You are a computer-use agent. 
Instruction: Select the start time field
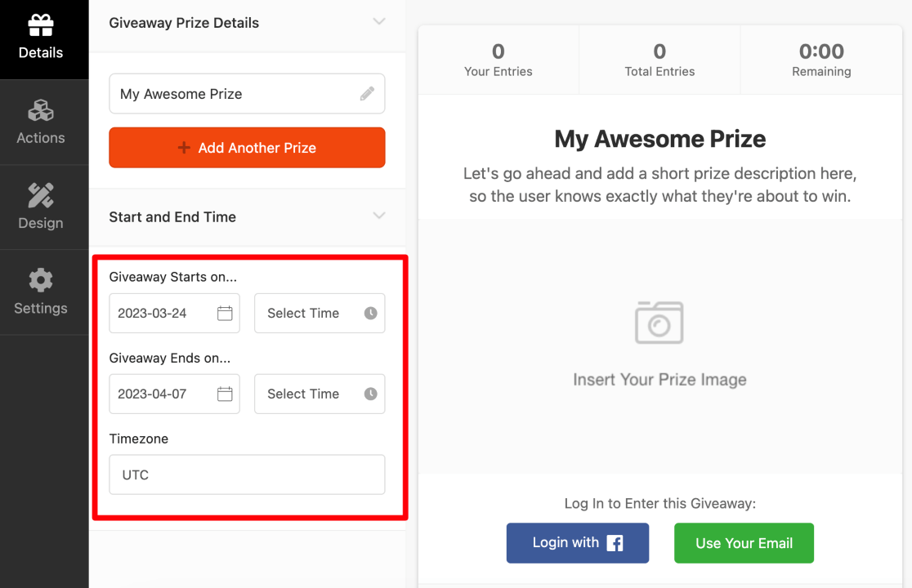[x=311, y=314]
